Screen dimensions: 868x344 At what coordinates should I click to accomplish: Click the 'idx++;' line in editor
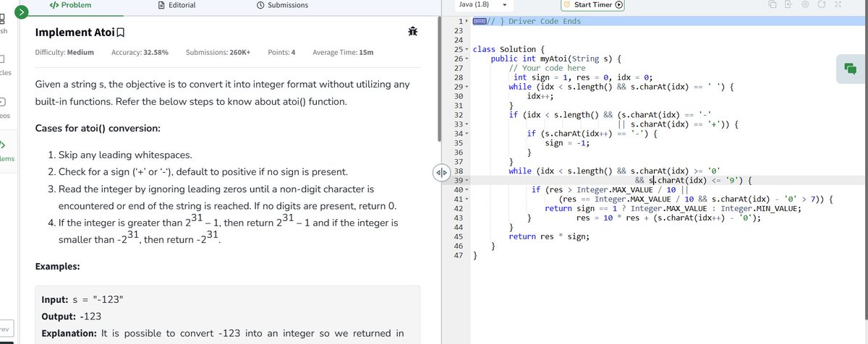coord(541,96)
